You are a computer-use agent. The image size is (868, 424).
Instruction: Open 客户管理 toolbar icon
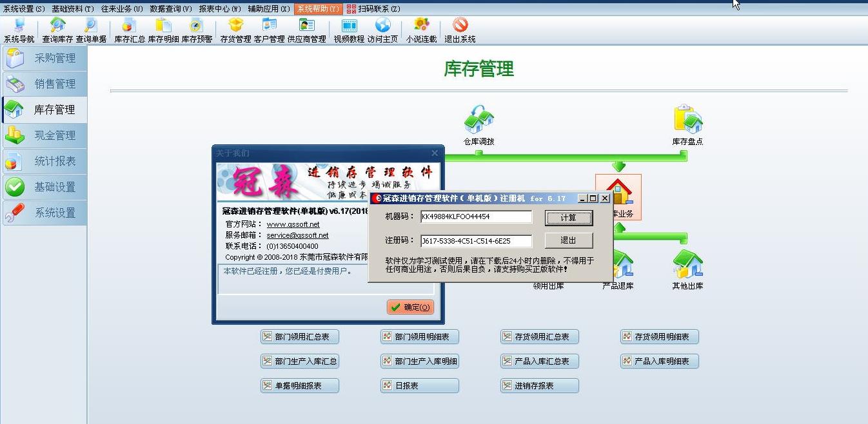tap(269, 30)
